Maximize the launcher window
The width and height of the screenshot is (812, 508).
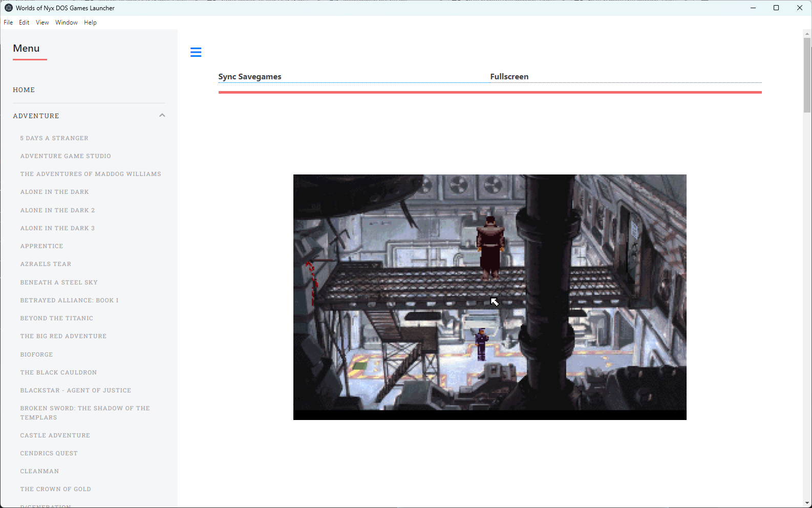(776, 8)
